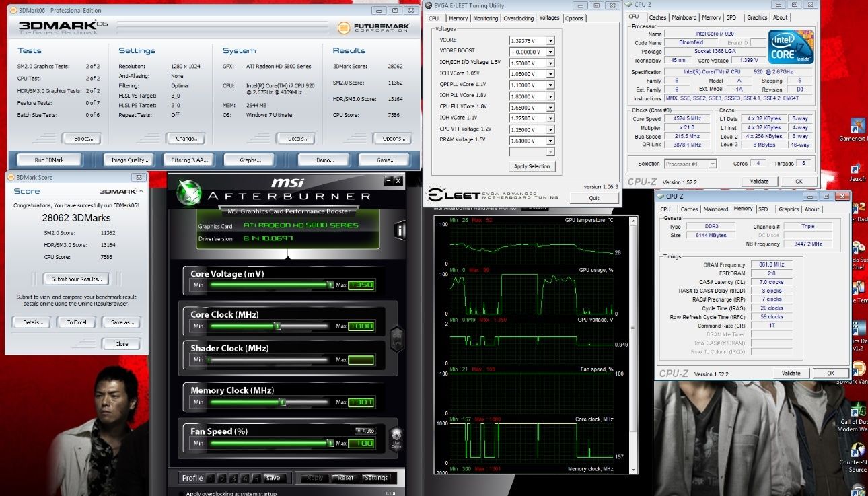
Task: Open Graphics tab in top CPU-Z window
Action: click(x=757, y=17)
